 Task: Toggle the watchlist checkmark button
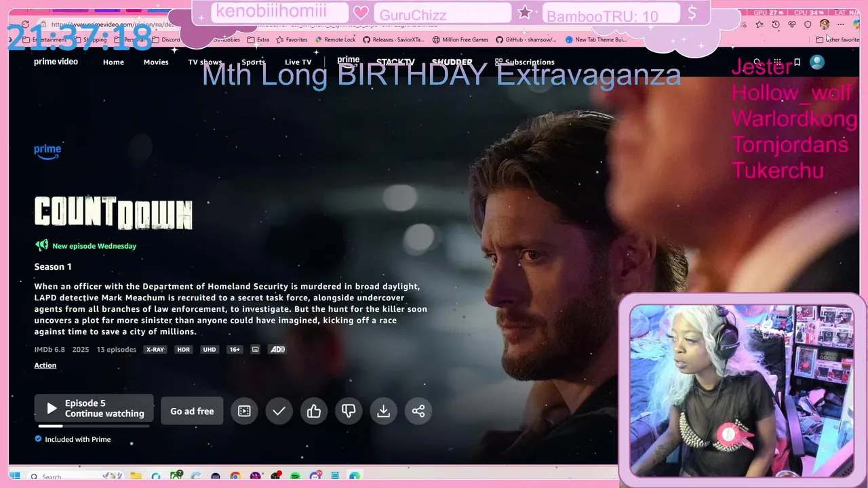click(x=279, y=411)
